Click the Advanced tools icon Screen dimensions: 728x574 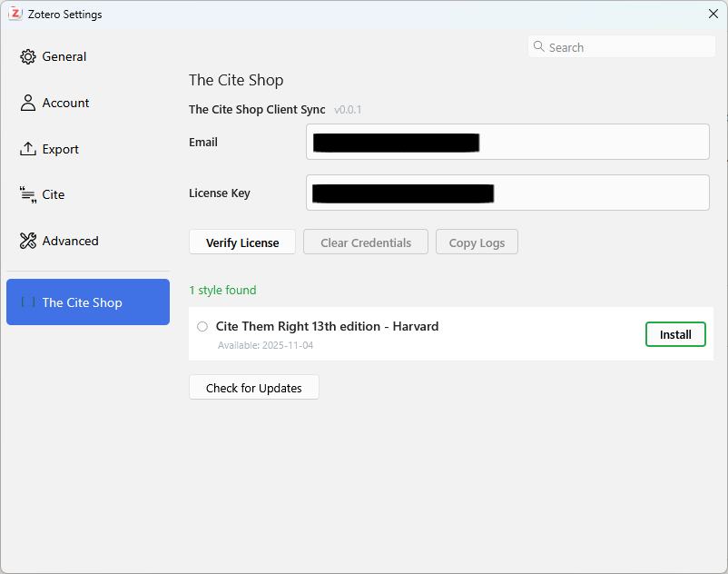coord(28,241)
